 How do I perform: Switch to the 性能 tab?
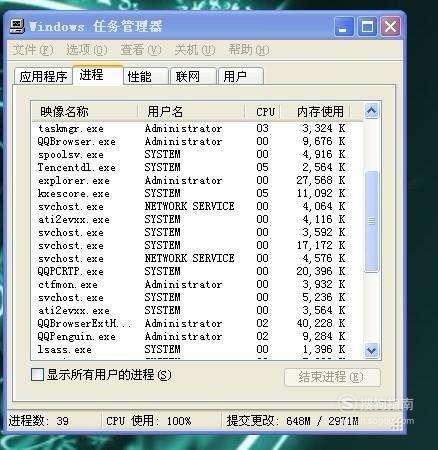pos(146,77)
